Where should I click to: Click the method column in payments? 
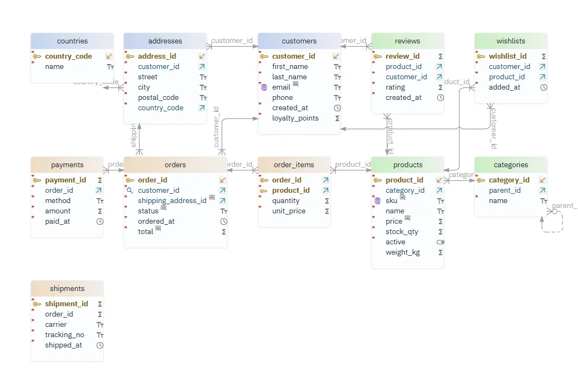click(67, 201)
